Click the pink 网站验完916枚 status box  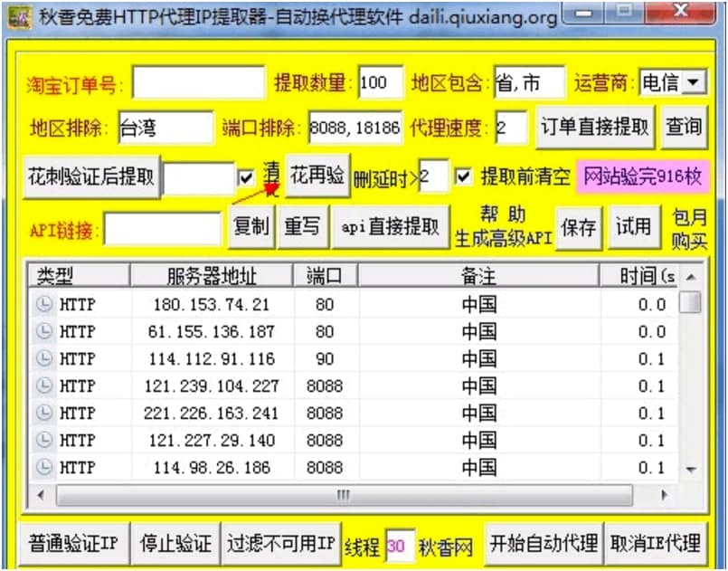643,176
